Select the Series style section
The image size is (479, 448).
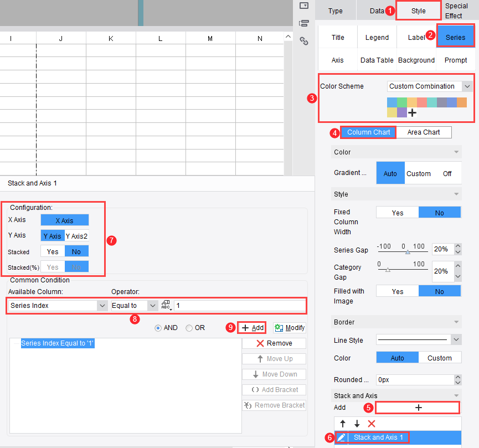click(455, 37)
